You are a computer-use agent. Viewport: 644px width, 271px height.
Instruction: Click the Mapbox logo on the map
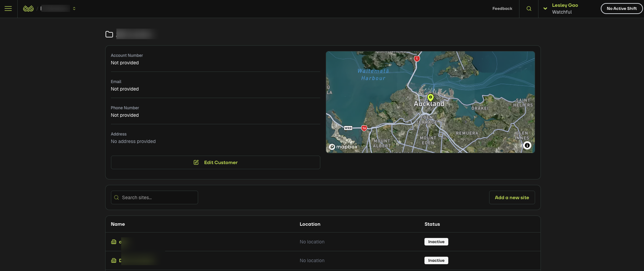point(343,147)
